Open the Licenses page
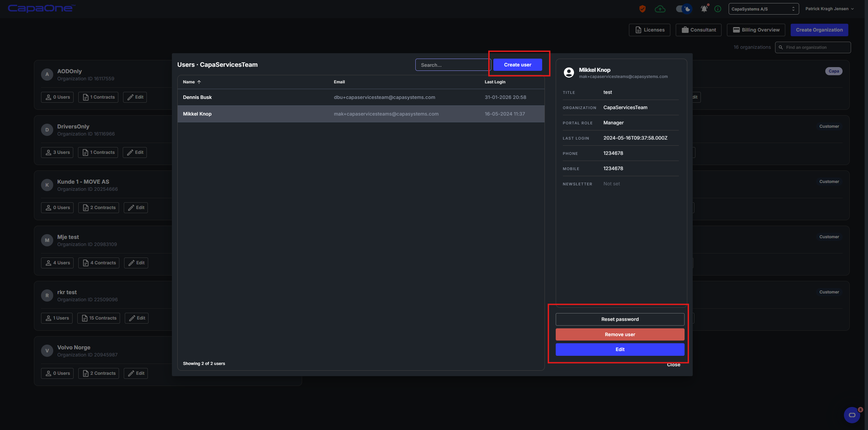 (649, 30)
